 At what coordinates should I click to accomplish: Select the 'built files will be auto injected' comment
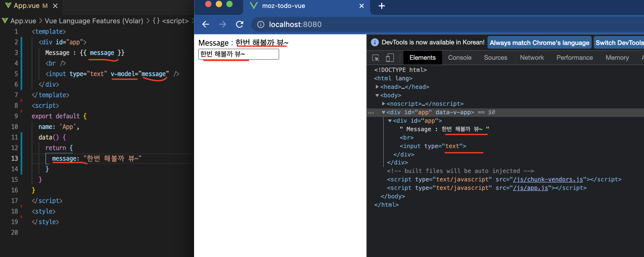point(460,171)
